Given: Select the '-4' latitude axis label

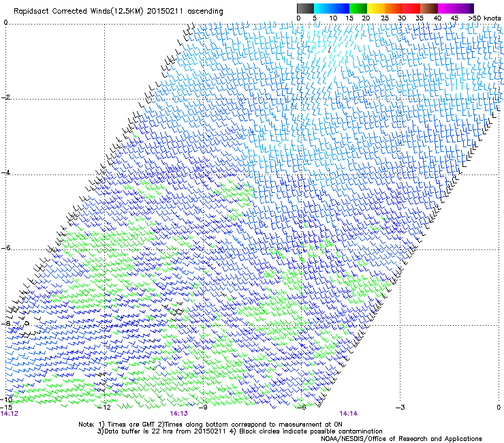Looking at the screenshot, I should pyautogui.click(x=5, y=172).
